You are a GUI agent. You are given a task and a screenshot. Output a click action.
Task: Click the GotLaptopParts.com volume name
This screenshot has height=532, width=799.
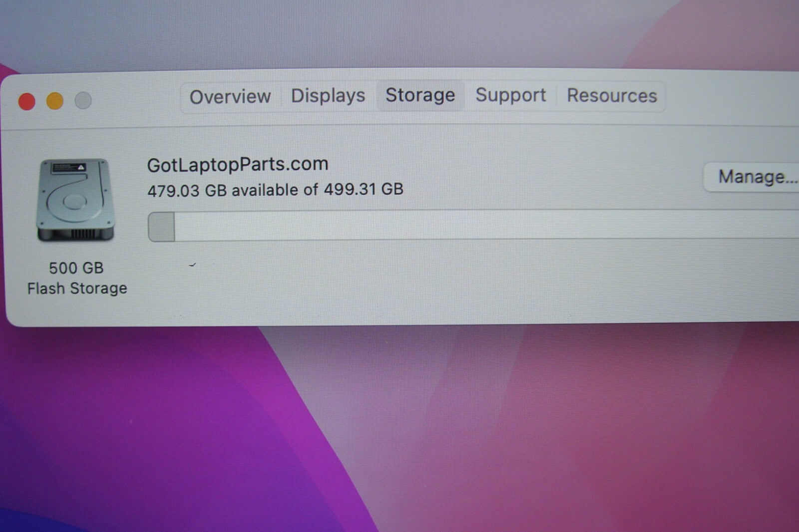click(238, 164)
